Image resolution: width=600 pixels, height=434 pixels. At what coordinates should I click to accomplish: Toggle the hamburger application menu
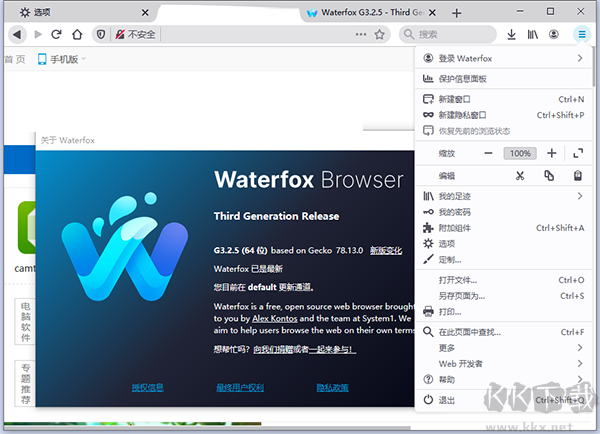pos(582,34)
